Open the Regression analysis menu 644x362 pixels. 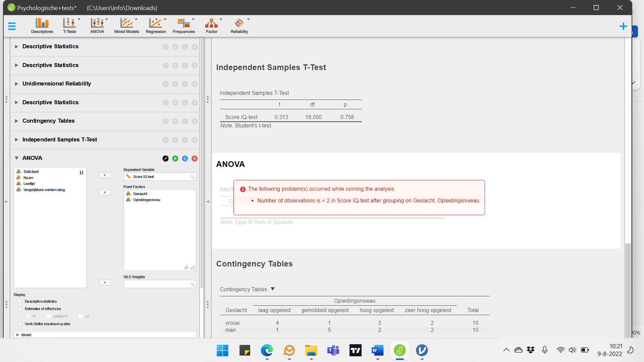(x=156, y=25)
